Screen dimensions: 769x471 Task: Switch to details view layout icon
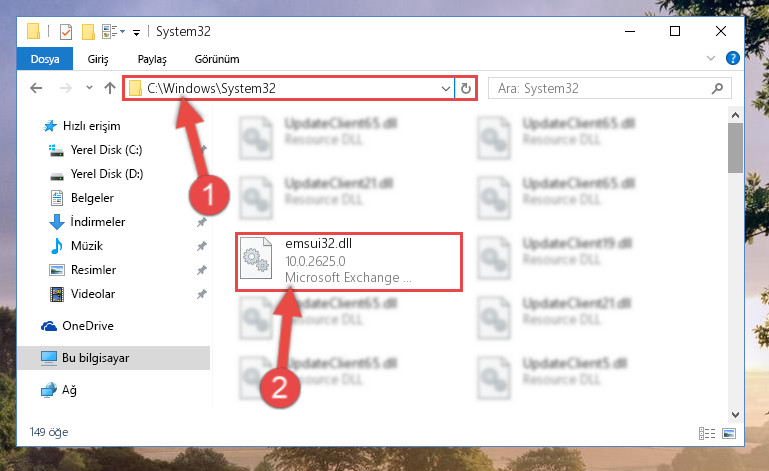coord(707,433)
